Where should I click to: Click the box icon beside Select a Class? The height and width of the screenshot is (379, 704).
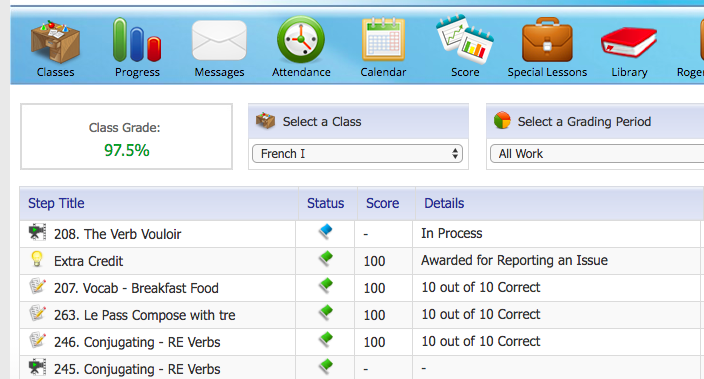[265, 121]
